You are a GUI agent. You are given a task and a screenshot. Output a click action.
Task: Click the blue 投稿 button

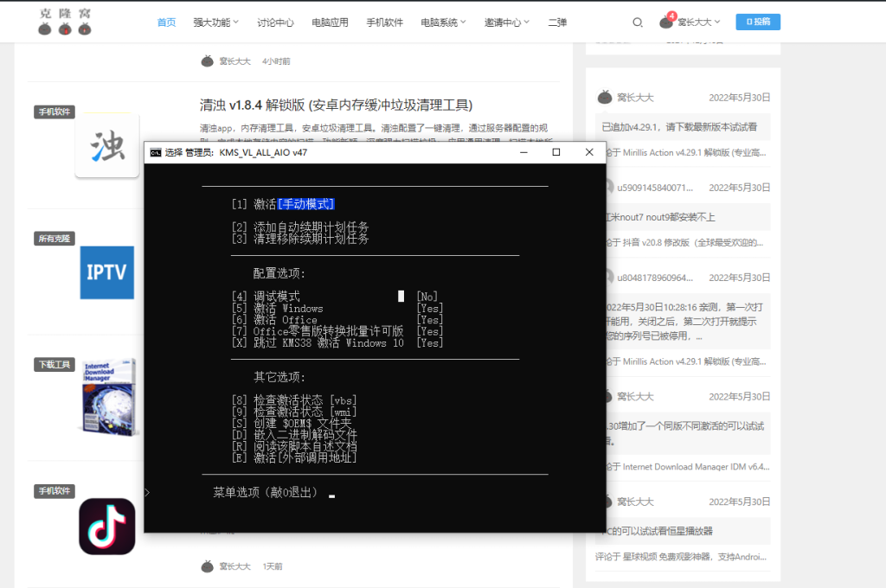[758, 22]
